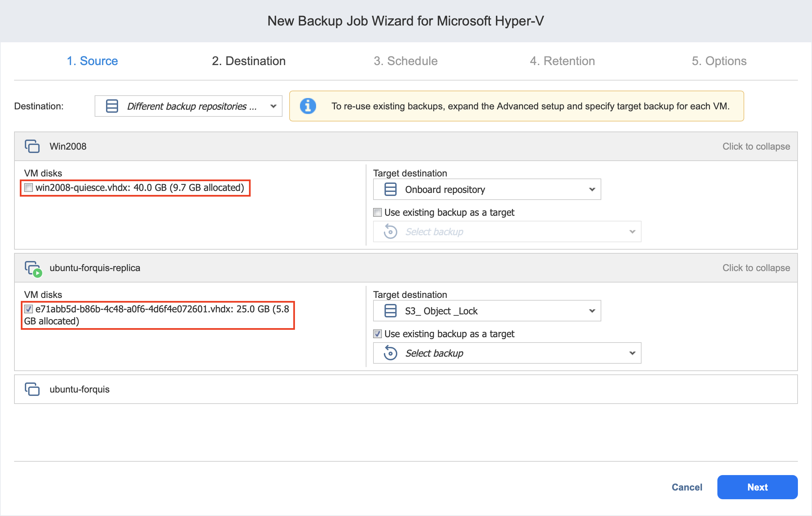Uncheck the e71abb5d vhdx disk checkbox

(29, 309)
